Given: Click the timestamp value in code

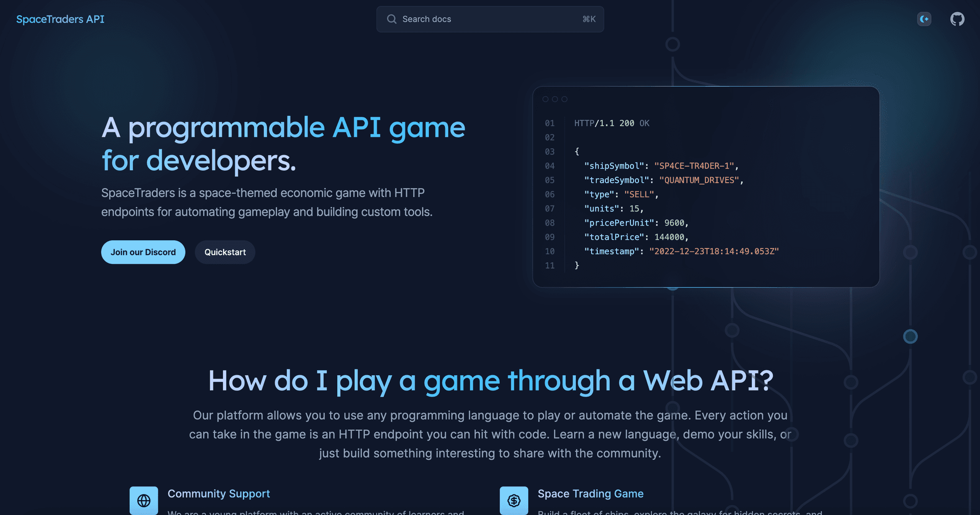Looking at the screenshot, I should (x=714, y=252).
